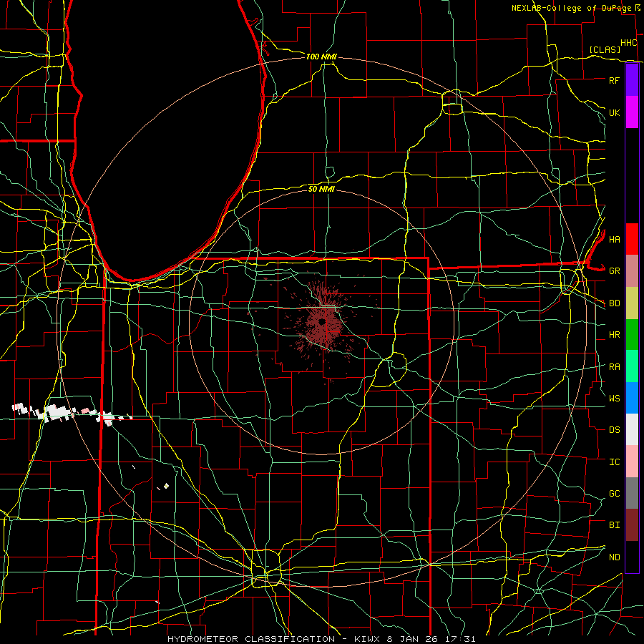Click the BI dark red legend swatch
This screenshot has height=644, width=644.
632,525
